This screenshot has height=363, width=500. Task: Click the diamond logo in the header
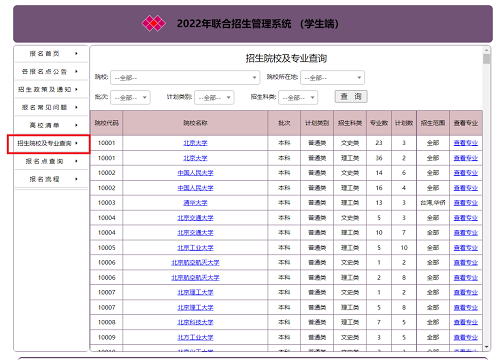(154, 24)
